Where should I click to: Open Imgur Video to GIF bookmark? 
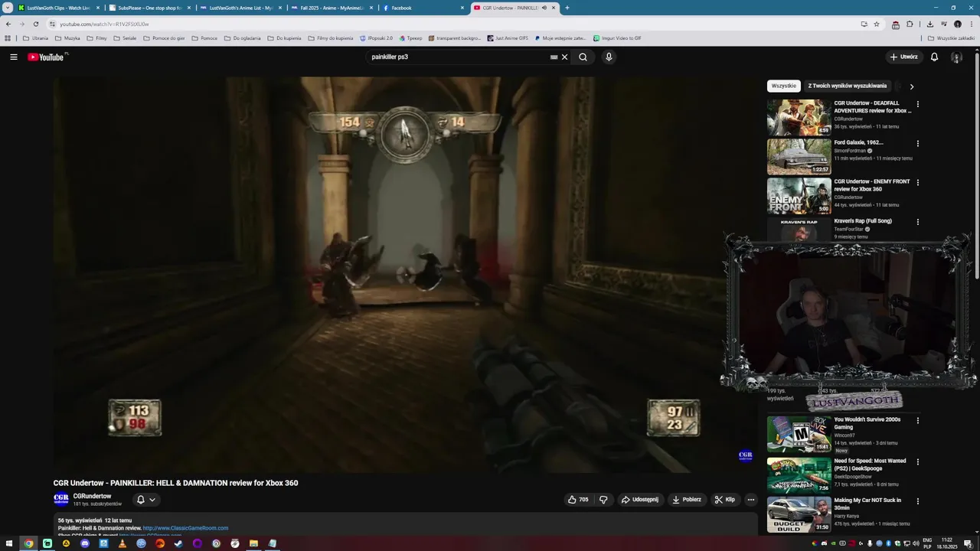(x=617, y=38)
